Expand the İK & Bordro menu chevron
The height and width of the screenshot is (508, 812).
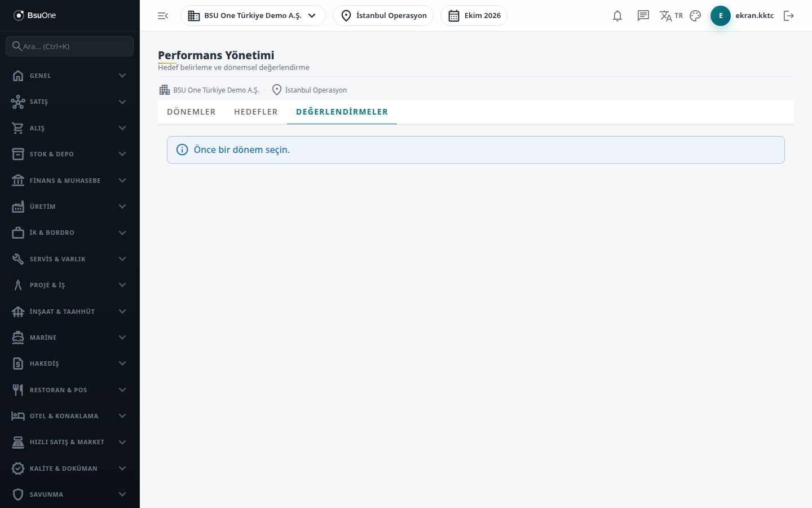[x=122, y=233]
